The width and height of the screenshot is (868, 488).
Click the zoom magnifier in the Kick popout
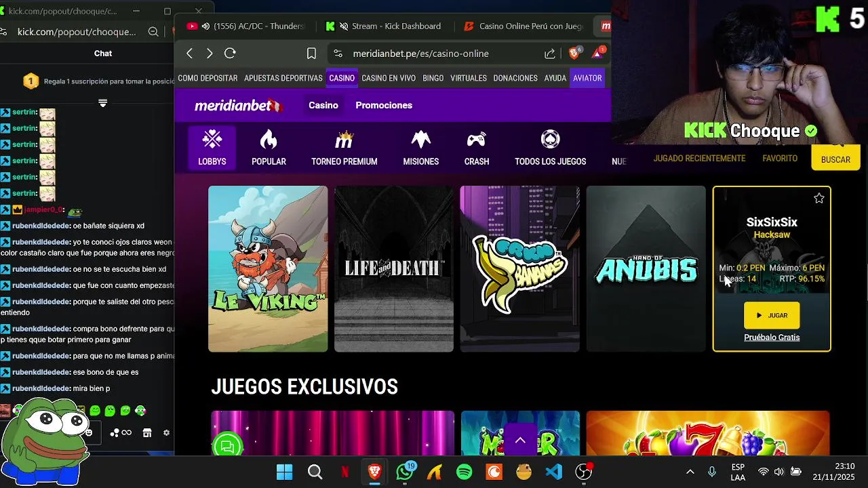click(153, 32)
